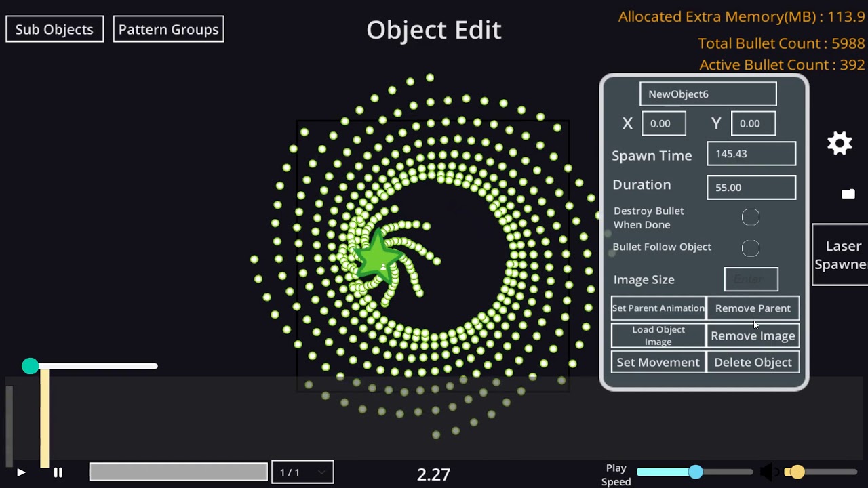Click the Active Bullet Count text
This screenshot has height=488, width=868.
point(782,65)
